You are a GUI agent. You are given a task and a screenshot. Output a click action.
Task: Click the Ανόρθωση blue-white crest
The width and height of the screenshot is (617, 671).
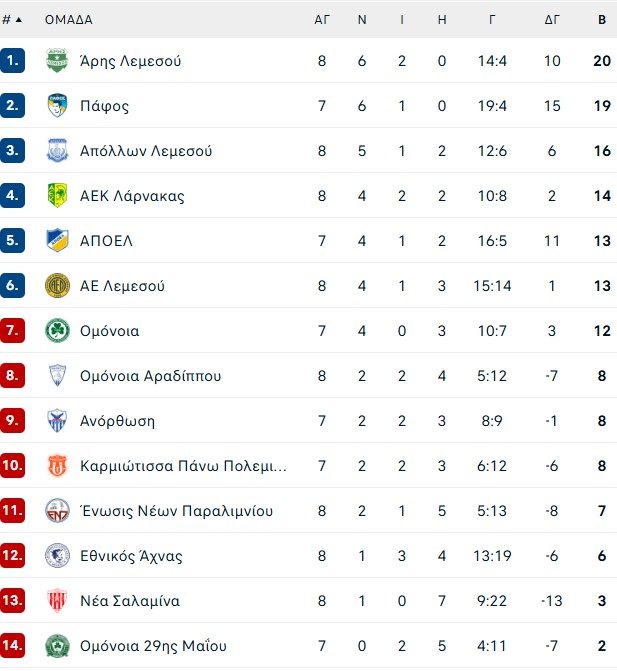point(57,420)
